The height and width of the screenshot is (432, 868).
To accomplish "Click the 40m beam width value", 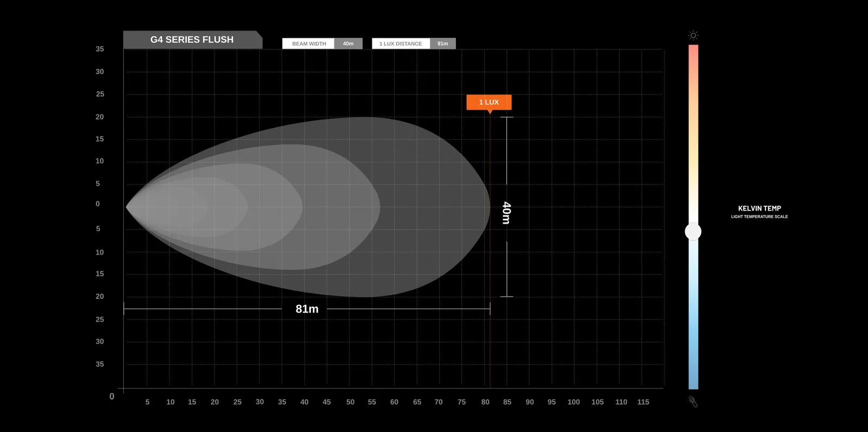I will [348, 43].
